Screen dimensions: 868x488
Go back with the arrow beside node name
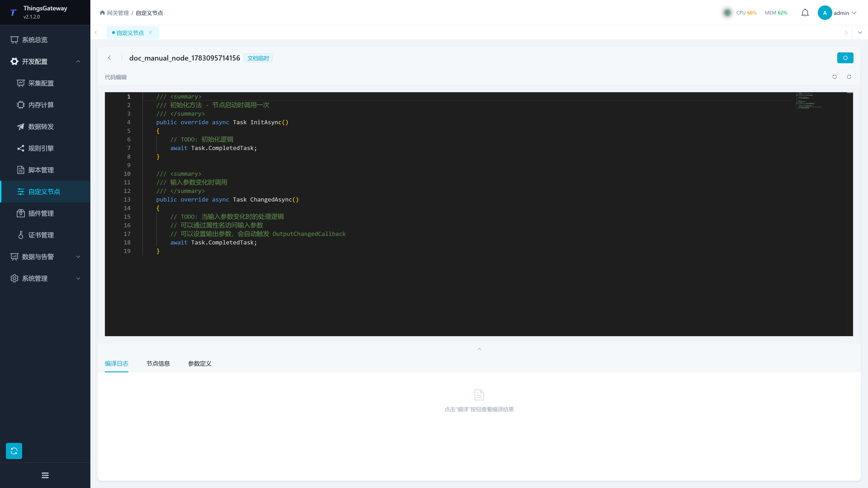(109, 58)
